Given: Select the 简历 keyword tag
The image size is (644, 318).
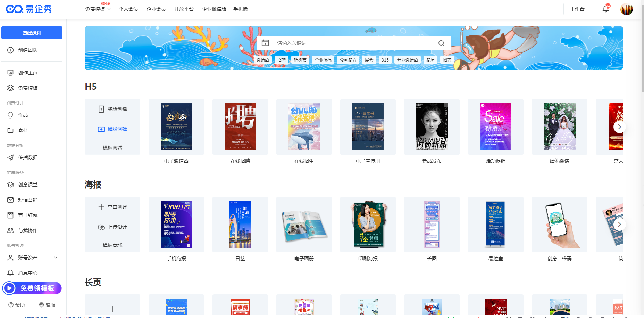Looking at the screenshot, I should pyautogui.click(x=430, y=60).
